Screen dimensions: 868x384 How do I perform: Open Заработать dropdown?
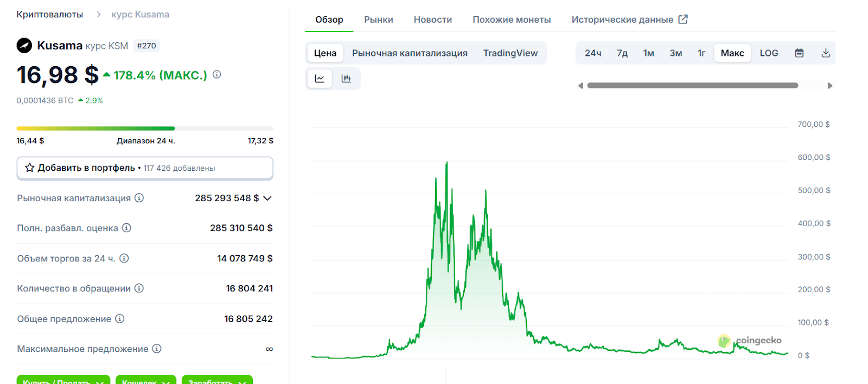[x=217, y=380]
